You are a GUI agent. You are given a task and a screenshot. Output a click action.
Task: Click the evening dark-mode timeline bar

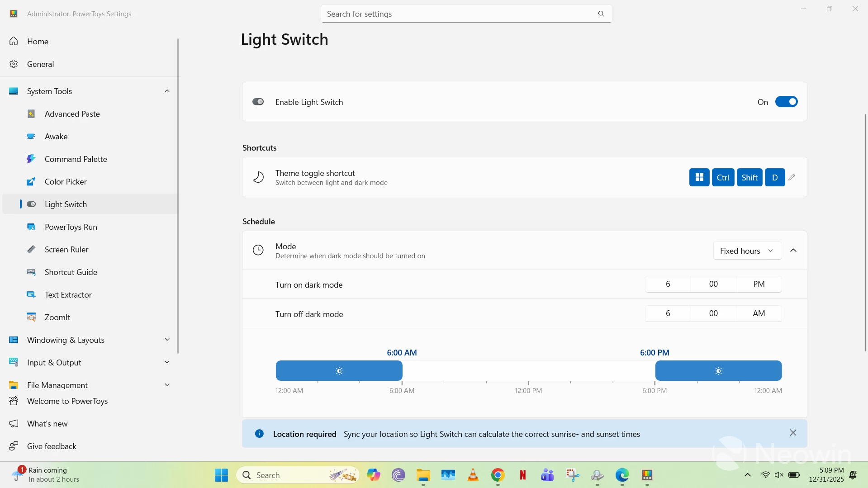coord(718,371)
